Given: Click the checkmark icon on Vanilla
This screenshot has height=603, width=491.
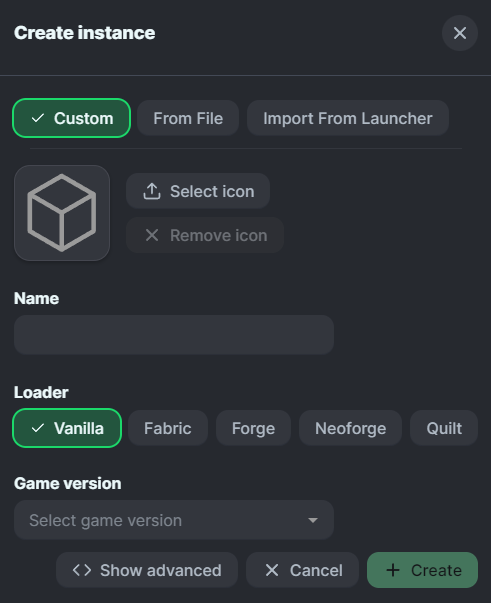Looking at the screenshot, I should pyautogui.click(x=38, y=428).
